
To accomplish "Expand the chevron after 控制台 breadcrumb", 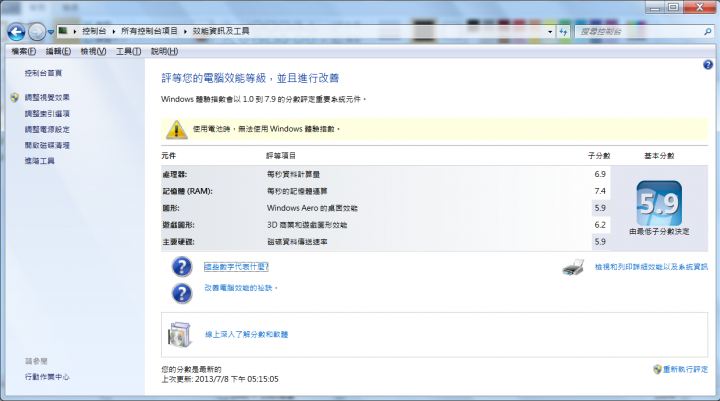I will tap(113, 31).
